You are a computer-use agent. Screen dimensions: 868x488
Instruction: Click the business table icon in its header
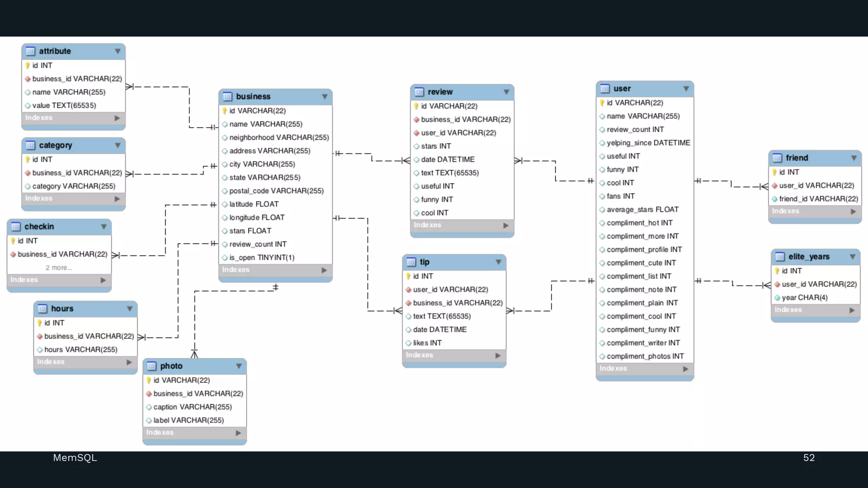click(228, 97)
